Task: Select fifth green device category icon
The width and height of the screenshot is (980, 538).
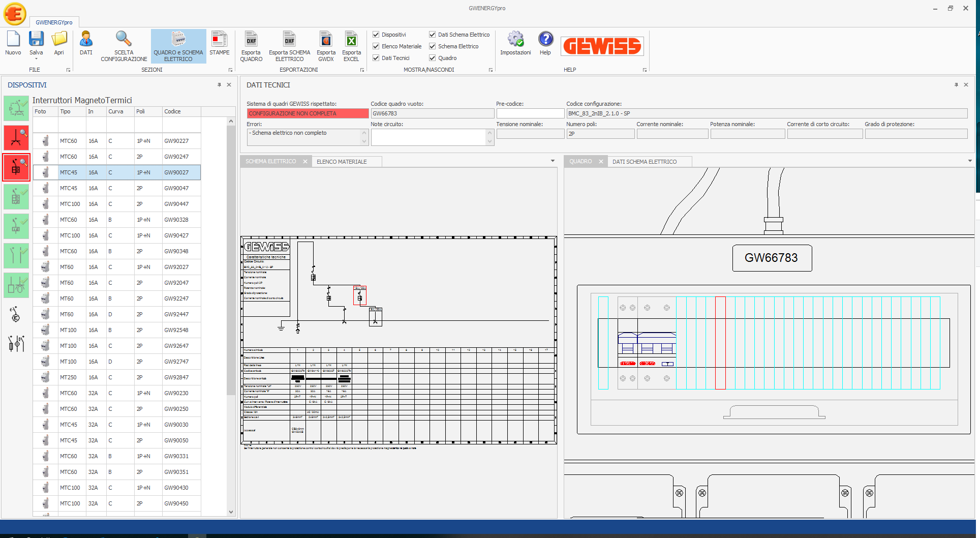Action: pos(16,226)
